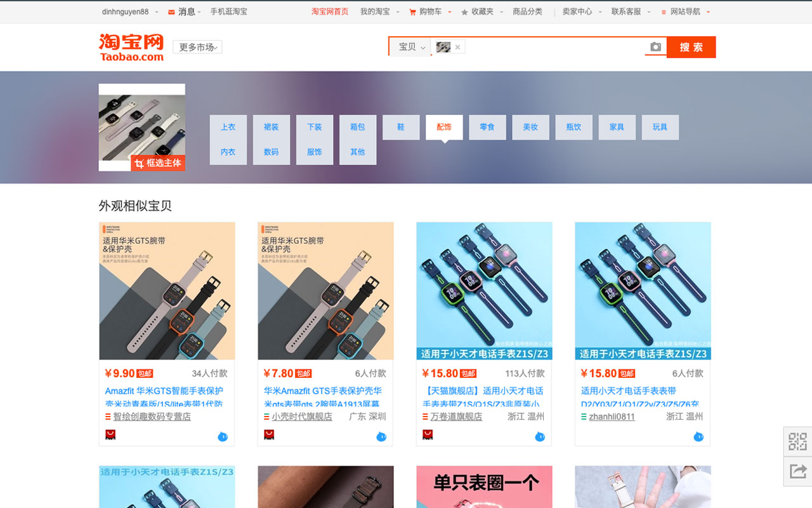
Task: Select the 数码 category tab
Action: click(272, 152)
